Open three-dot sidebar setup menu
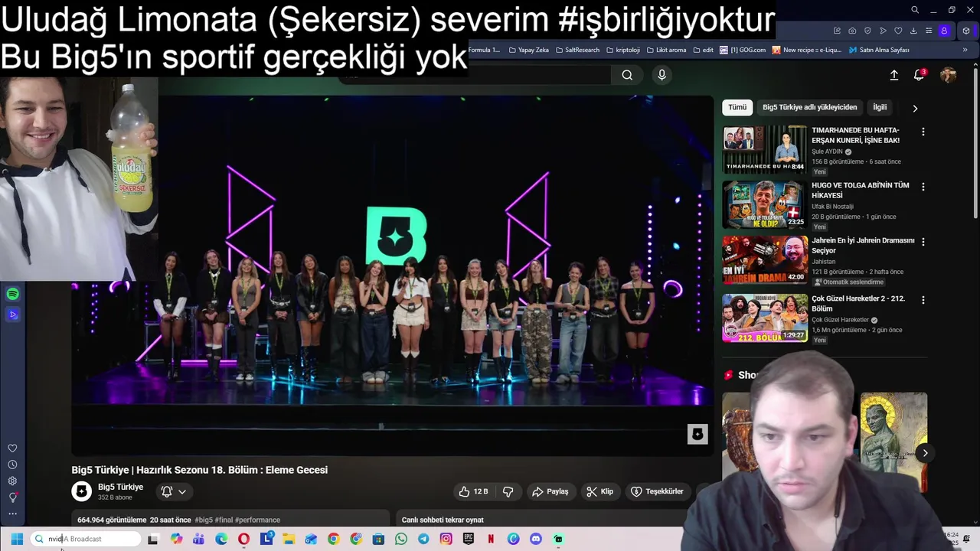The height and width of the screenshot is (551, 980). pyautogui.click(x=12, y=514)
